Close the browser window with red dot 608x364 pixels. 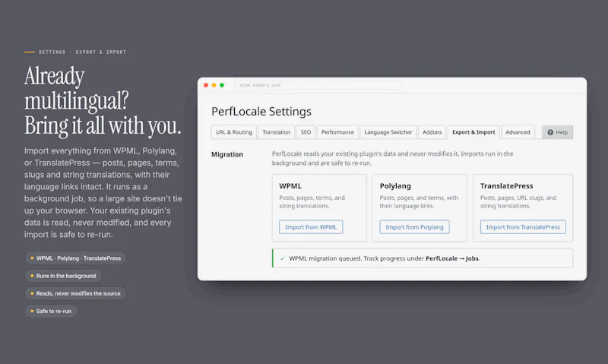[206, 85]
